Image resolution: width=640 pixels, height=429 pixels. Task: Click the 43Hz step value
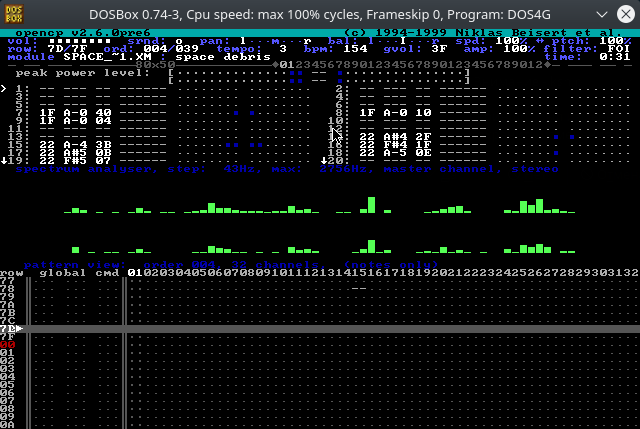(x=239, y=169)
